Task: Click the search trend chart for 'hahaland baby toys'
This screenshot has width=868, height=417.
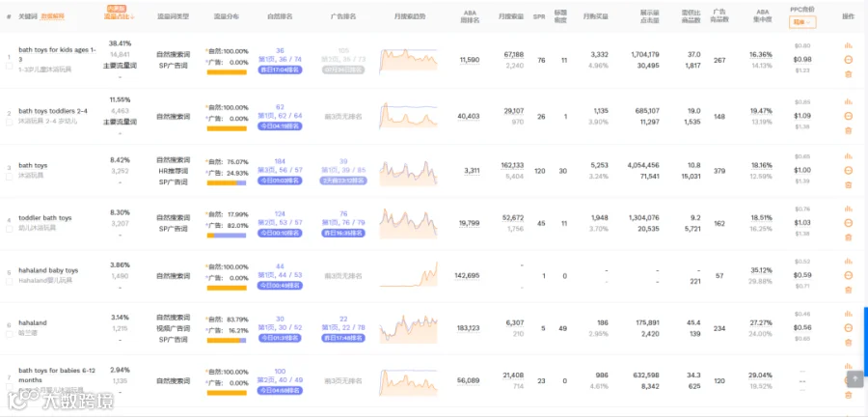Action: pyautogui.click(x=409, y=274)
